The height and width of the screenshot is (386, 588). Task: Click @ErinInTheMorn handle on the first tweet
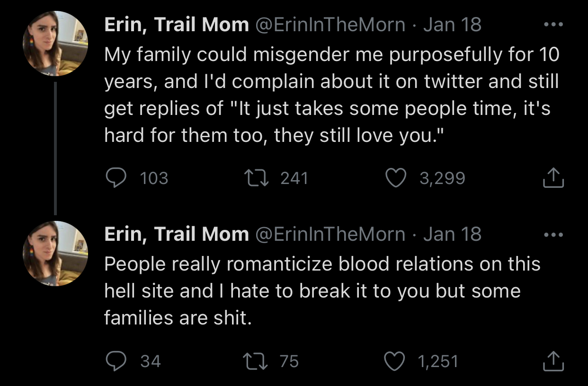330,25
